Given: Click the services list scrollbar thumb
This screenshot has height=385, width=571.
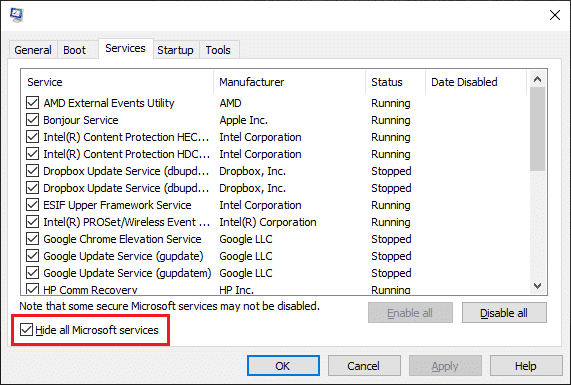Looking at the screenshot, I should [x=537, y=129].
